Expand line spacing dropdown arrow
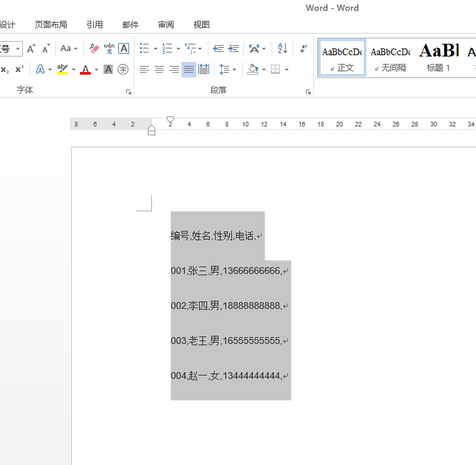This screenshot has height=465, width=476. point(235,69)
